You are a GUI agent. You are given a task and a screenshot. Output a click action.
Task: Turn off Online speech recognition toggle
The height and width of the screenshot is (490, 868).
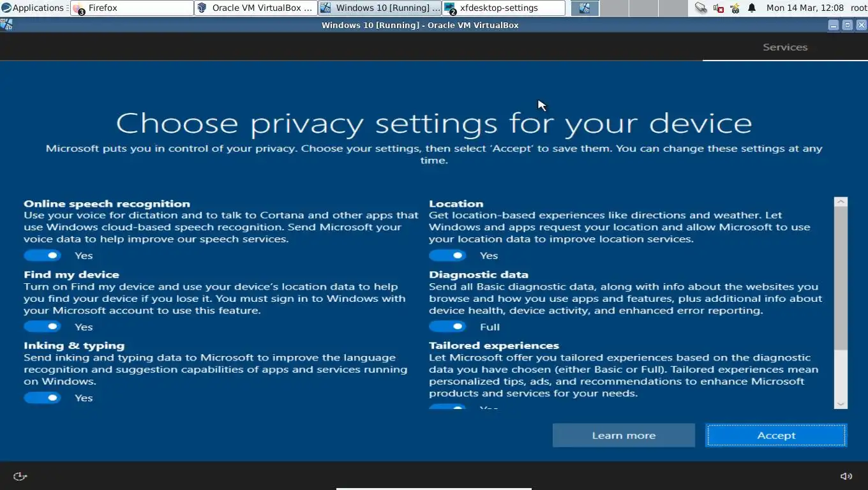tap(42, 255)
